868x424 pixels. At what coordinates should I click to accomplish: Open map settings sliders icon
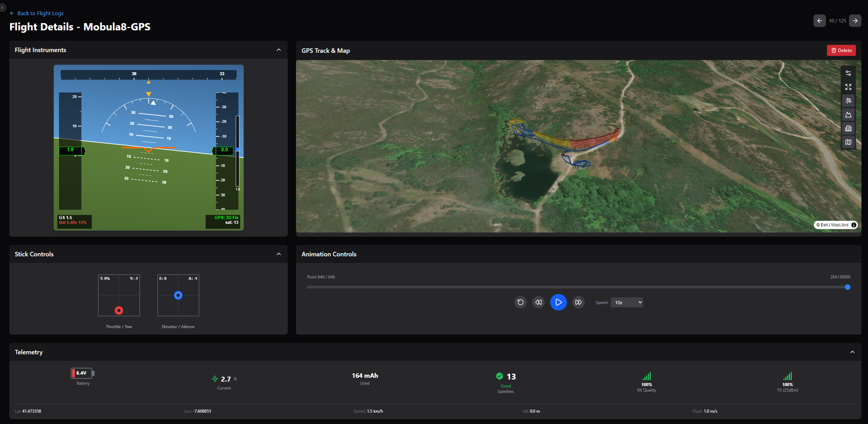click(x=848, y=73)
